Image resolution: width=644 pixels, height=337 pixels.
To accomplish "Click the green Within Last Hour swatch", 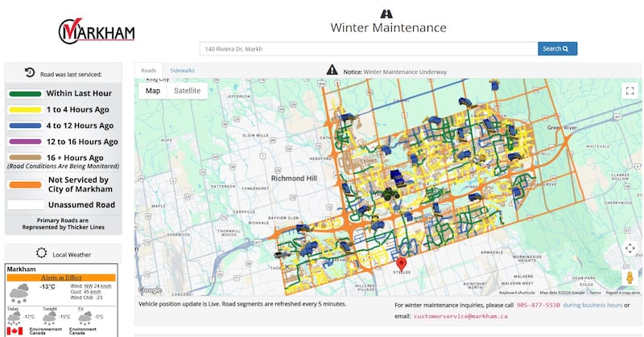I will [25, 93].
